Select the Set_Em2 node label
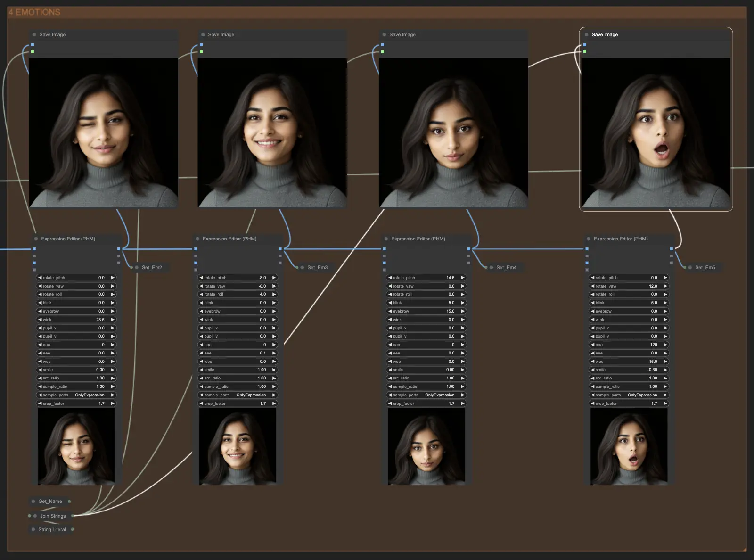Viewport: 754px width, 560px height. 152,268
